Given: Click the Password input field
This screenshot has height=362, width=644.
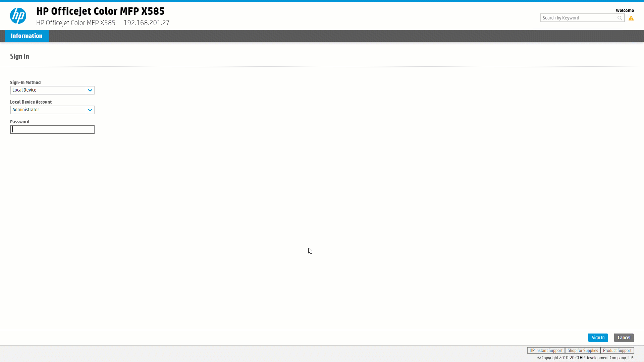Looking at the screenshot, I should 52,129.
